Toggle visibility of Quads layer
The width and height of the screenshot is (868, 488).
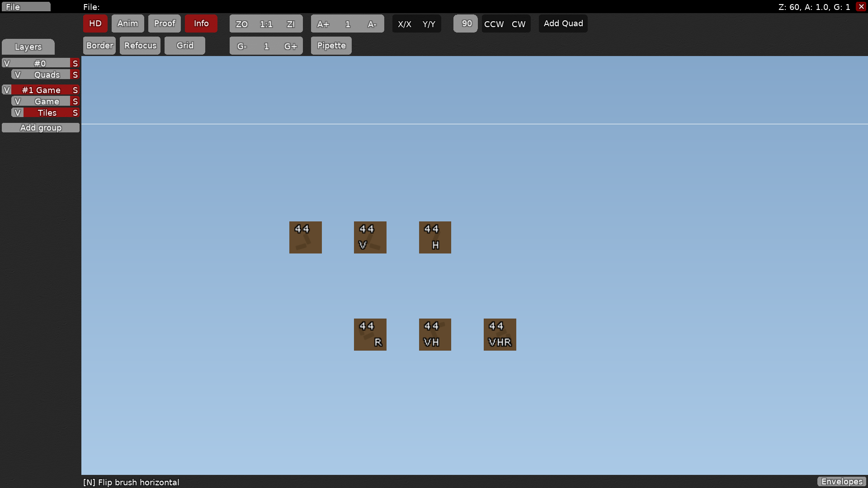pyautogui.click(x=18, y=75)
